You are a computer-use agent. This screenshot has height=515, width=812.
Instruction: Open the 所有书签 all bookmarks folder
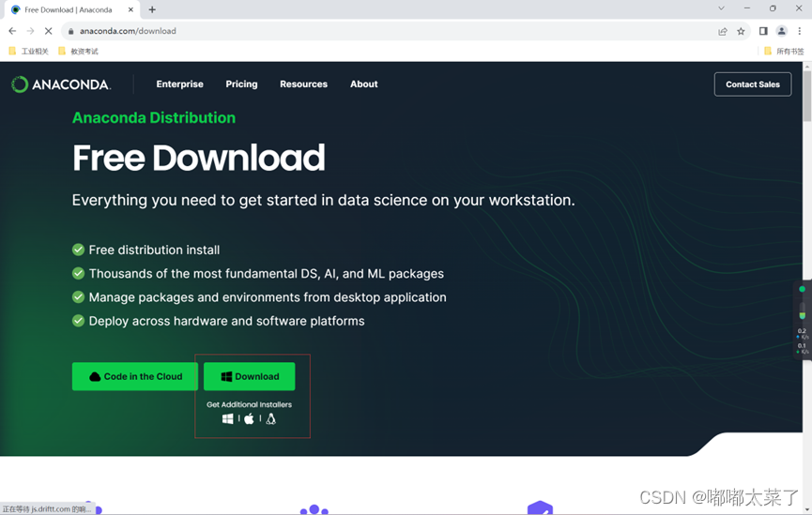(x=784, y=51)
